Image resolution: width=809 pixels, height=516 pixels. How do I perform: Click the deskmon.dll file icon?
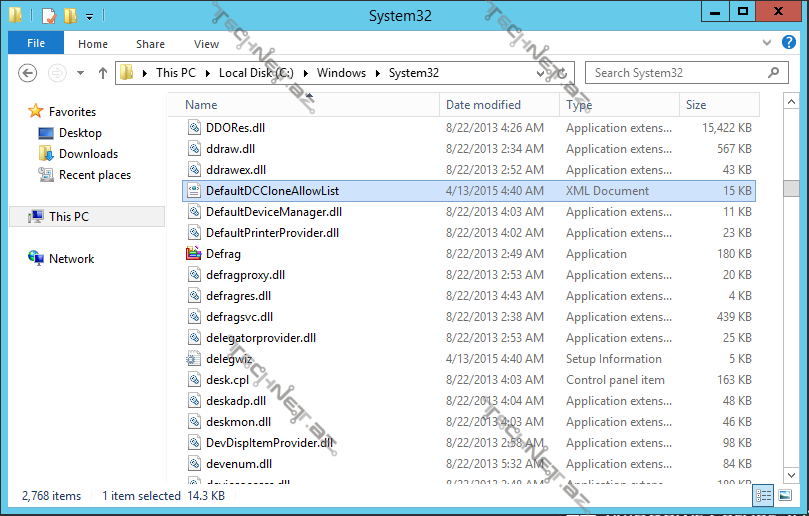pyautogui.click(x=194, y=422)
